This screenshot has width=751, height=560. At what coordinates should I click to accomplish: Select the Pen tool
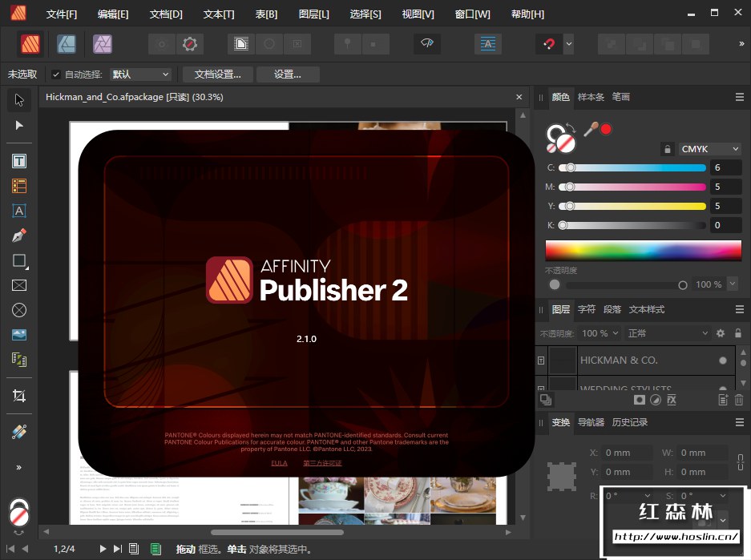pyautogui.click(x=19, y=236)
